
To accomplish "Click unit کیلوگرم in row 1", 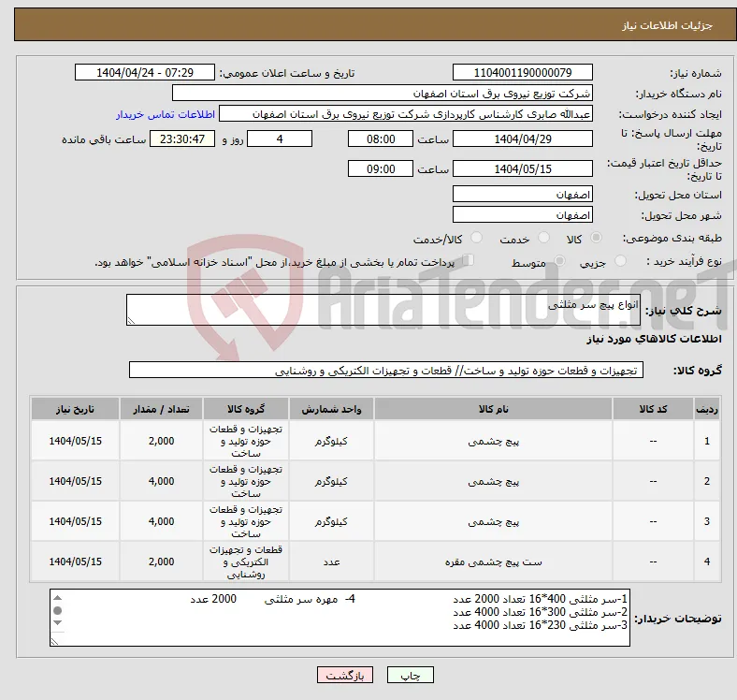I will pyautogui.click(x=331, y=442).
